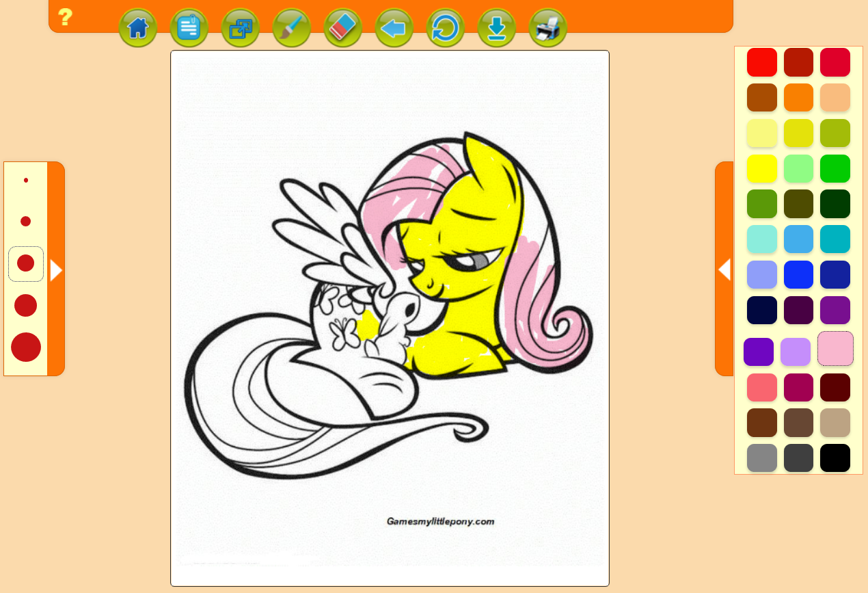Select the eraser tool
The height and width of the screenshot is (593, 868).
pyautogui.click(x=343, y=28)
